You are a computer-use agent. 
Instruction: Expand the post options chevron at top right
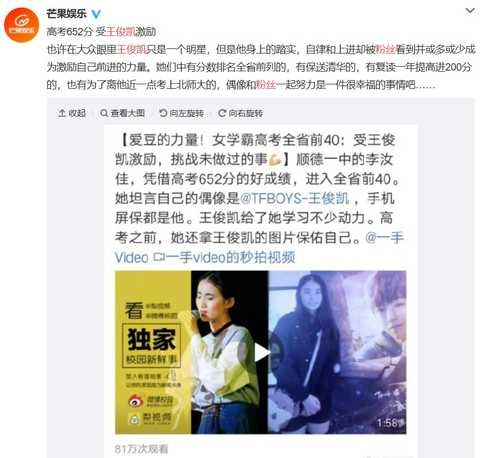pos(470,11)
